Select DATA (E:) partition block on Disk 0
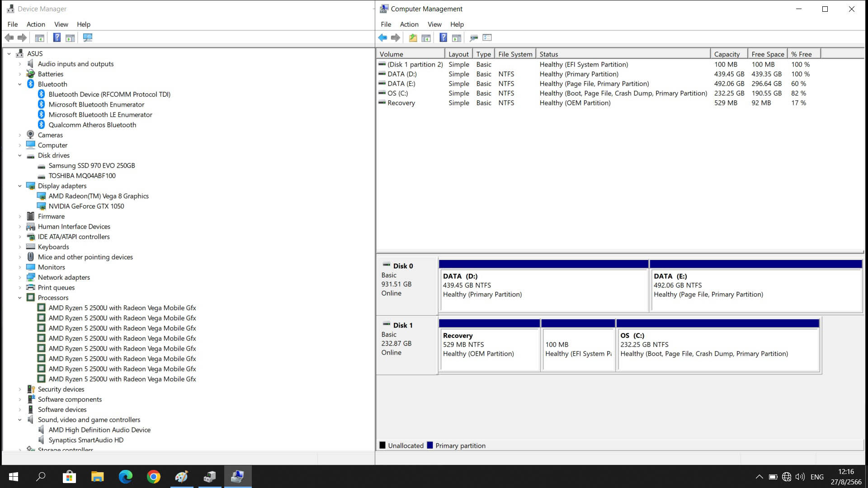Viewport: 868px width, 488px height. pos(756,286)
